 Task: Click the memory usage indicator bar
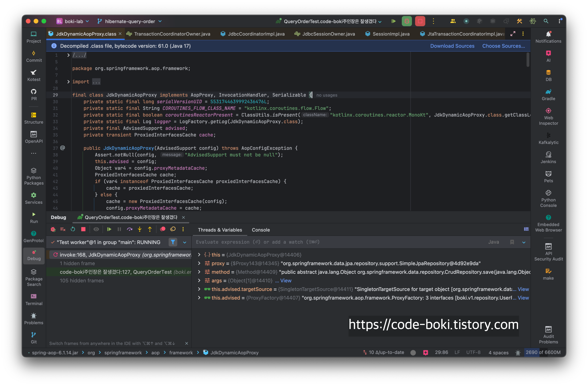click(x=543, y=352)
